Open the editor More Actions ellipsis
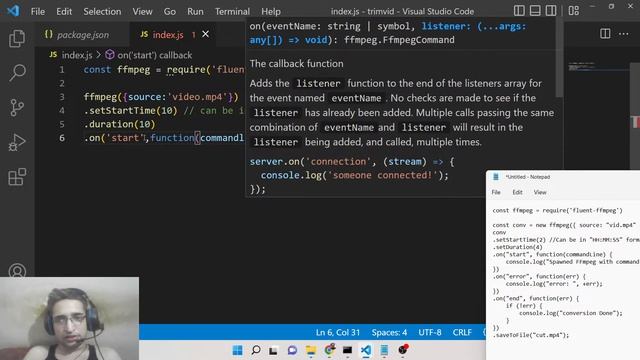 (x=624, y=33)
